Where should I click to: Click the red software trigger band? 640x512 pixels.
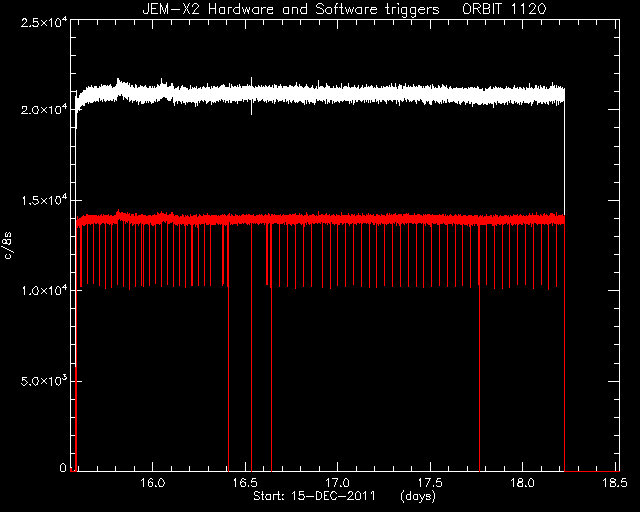point(320,219)
